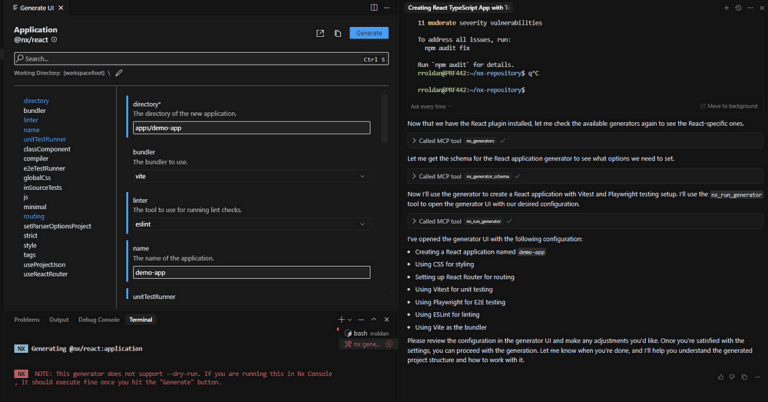Select useReactRouter in the options list
The width and height of the screenshot is (768, 402).
46,274
